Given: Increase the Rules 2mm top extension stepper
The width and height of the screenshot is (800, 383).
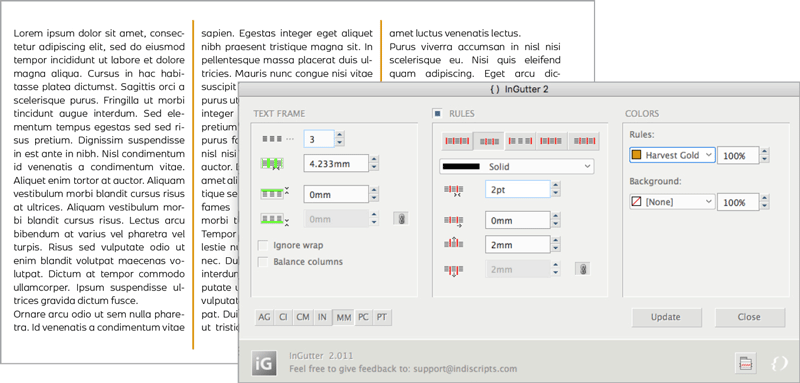Looking at the screenshot, I should point(556,240).
